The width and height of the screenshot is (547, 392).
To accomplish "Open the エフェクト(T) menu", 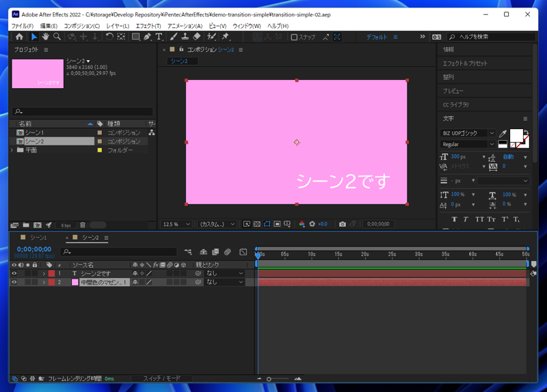I will [148, 26].
